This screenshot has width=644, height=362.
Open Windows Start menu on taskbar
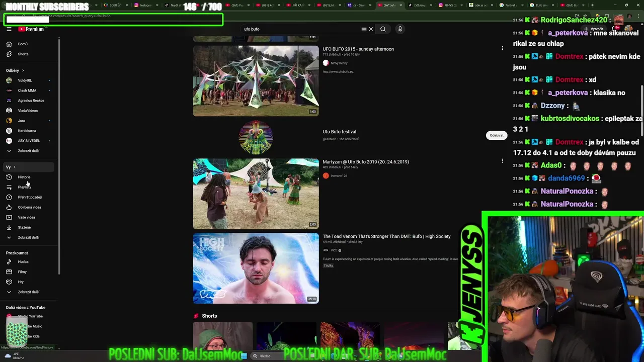(244, 356)
